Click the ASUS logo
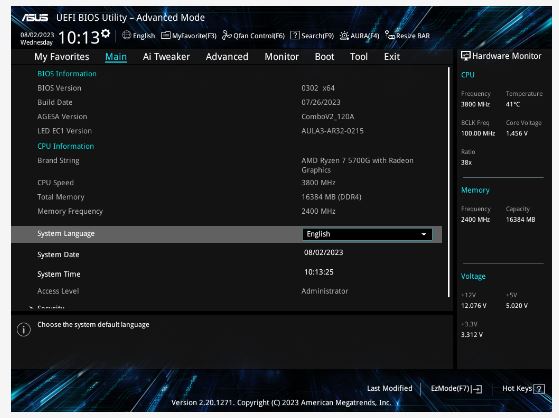The image size is (559, 418). coord(35,17)
